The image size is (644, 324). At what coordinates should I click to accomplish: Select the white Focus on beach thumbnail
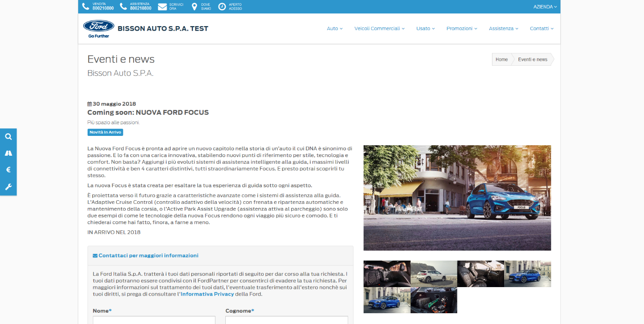434,274
